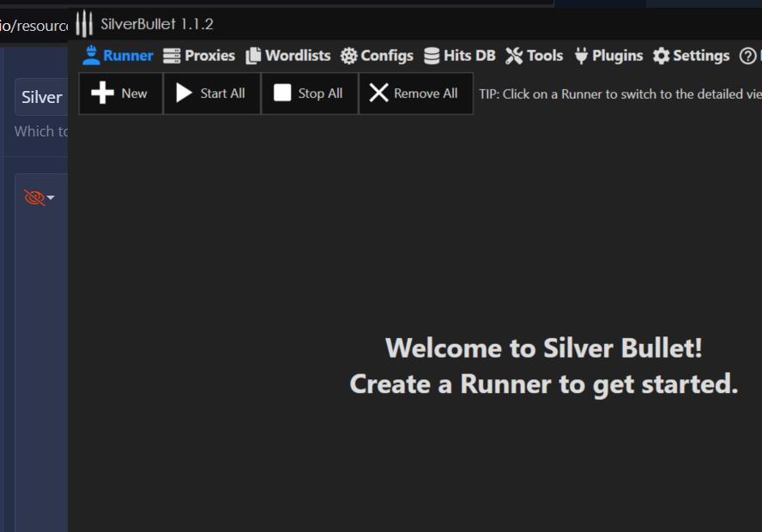Click the TIP message about Runner detailed view

click(616, 94)
